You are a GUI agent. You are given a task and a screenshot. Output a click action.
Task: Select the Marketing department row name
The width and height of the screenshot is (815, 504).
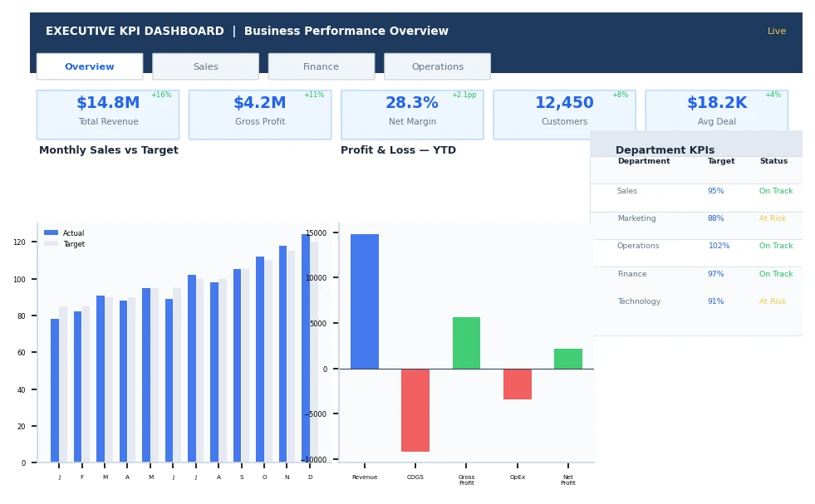tap(636, 218)
